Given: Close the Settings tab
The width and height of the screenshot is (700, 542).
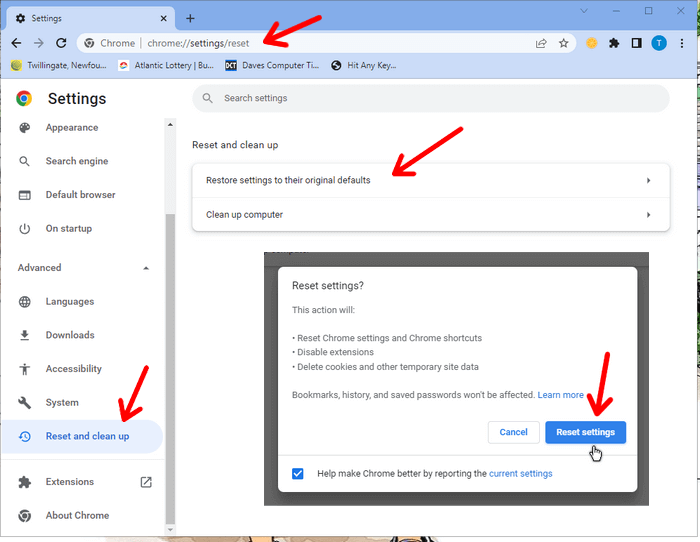Looking at the screenshot, I should click(x=163, y=18).
